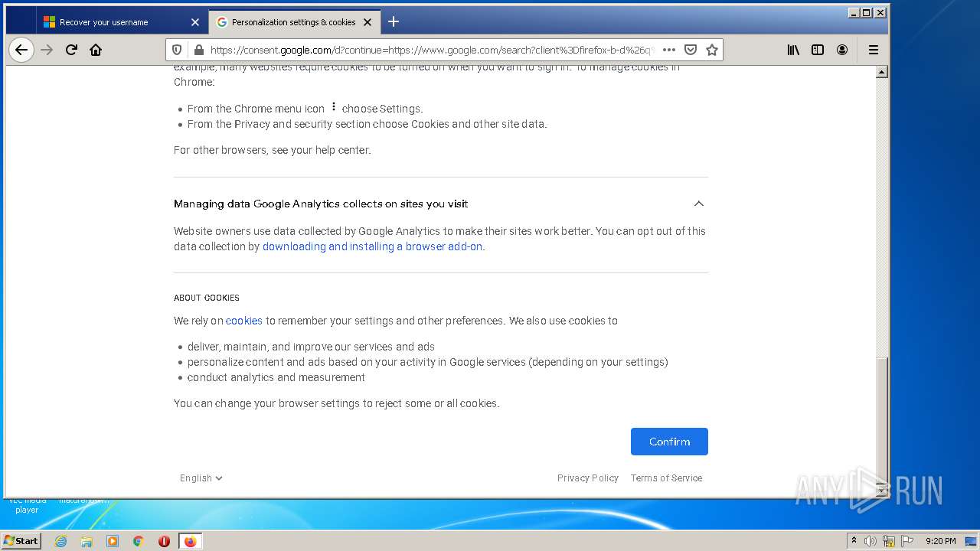
Task: Click the forward navigation arrow
Action: tap(47, 50)
